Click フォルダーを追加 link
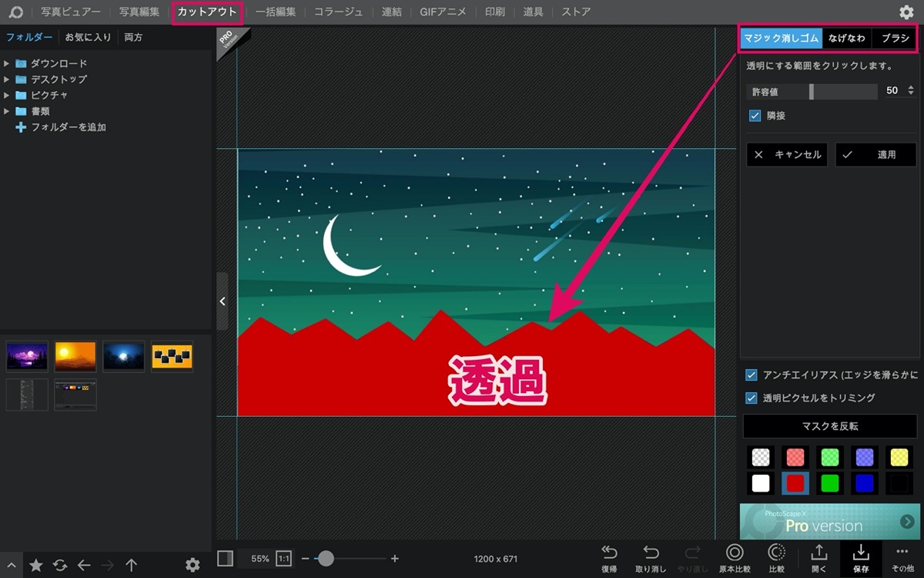This screenshot has height=578, width=924. [69, 127]
